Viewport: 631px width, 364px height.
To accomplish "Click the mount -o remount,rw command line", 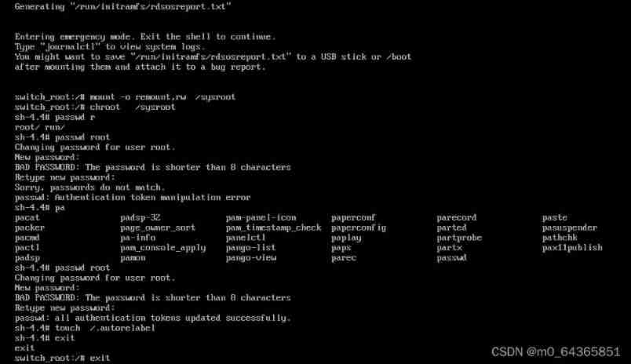I will point(126,96).
